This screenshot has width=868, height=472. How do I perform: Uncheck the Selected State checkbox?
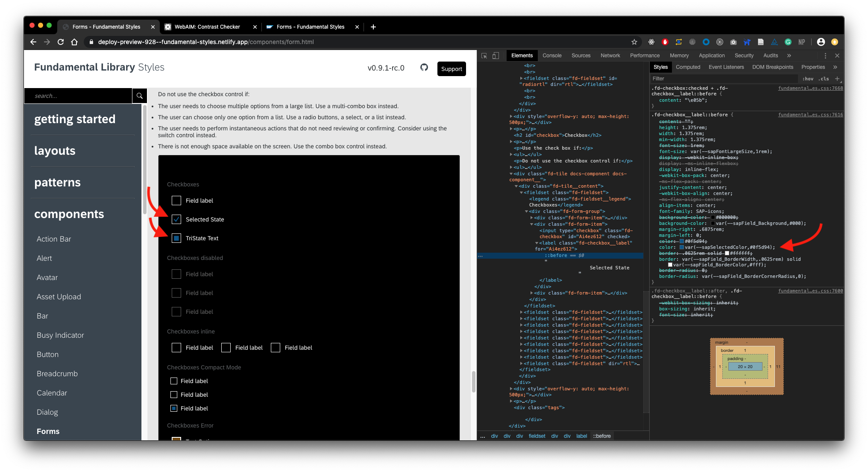click(x=176, y=219)
